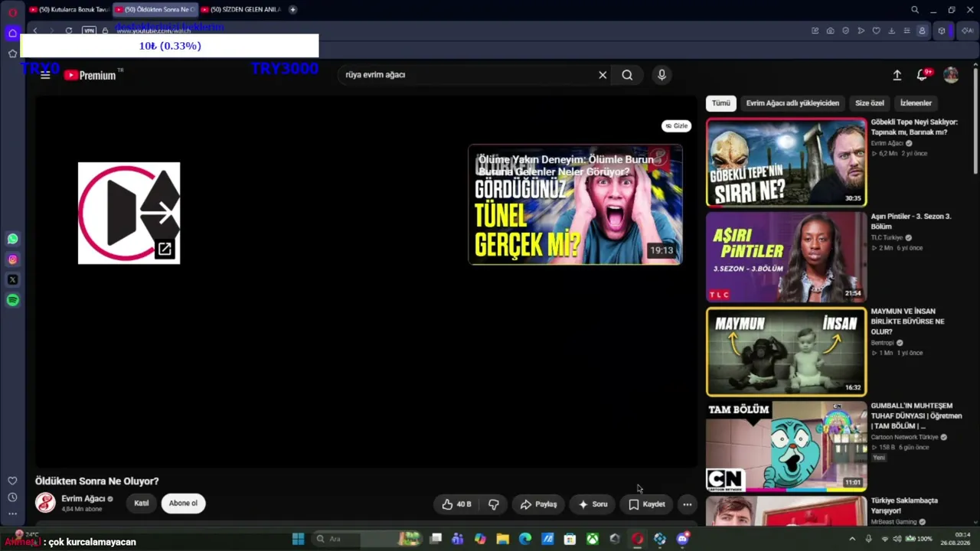Open Opera sidebar three-dot setup menu

(12, 514)
